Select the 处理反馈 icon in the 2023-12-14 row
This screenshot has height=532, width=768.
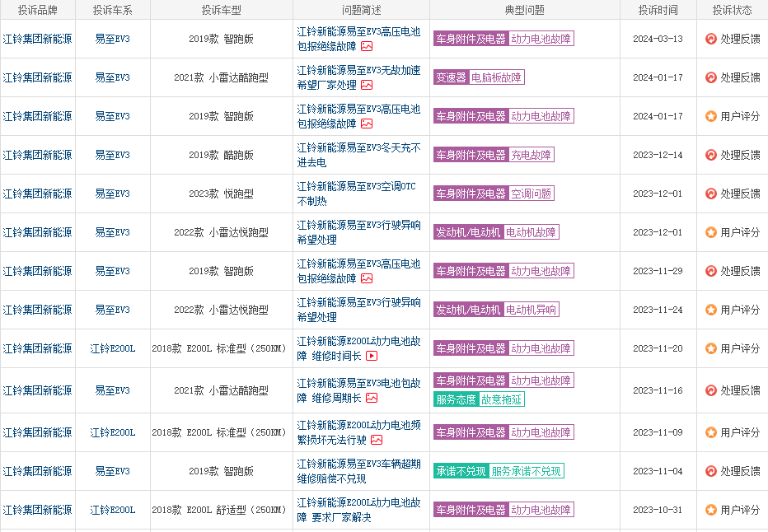pyautogui.click(x=711, y=155)
